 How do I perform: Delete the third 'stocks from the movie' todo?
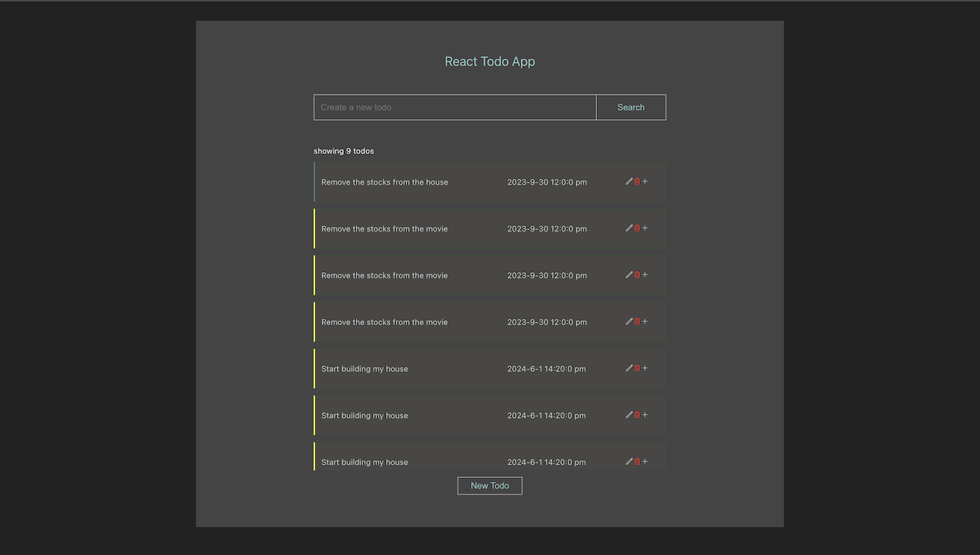[637, 322]
